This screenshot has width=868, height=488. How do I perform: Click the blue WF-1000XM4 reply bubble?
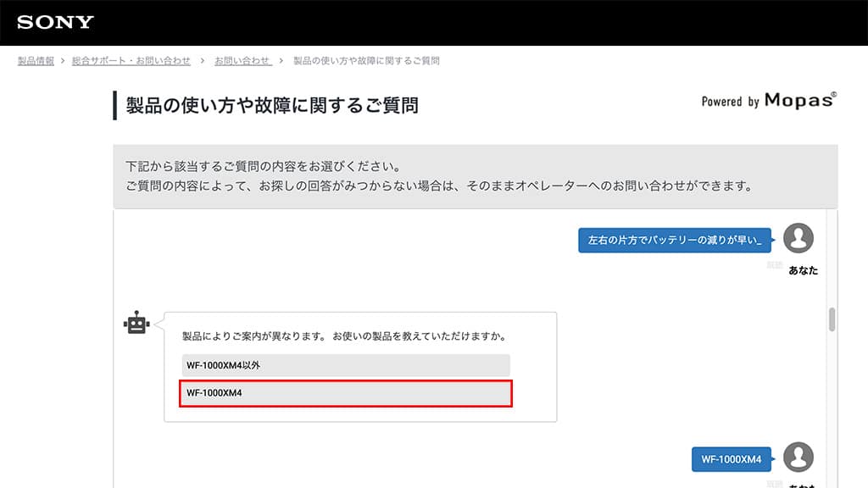(x=732, y=459)
